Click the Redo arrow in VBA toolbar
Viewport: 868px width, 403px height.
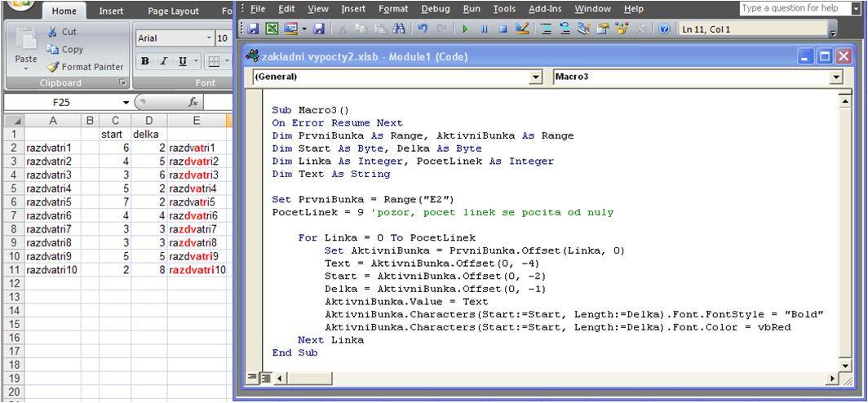442,29
